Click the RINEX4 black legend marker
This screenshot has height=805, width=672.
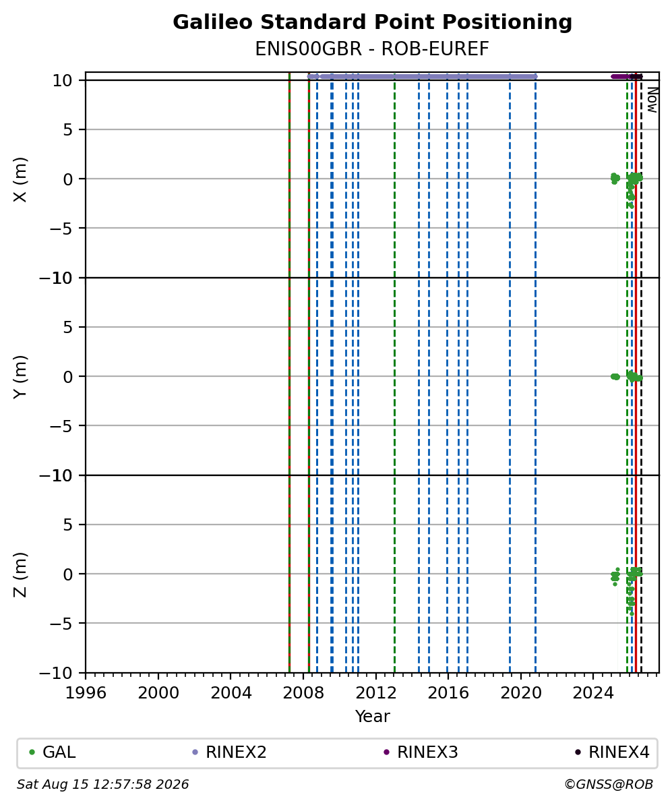578,752
